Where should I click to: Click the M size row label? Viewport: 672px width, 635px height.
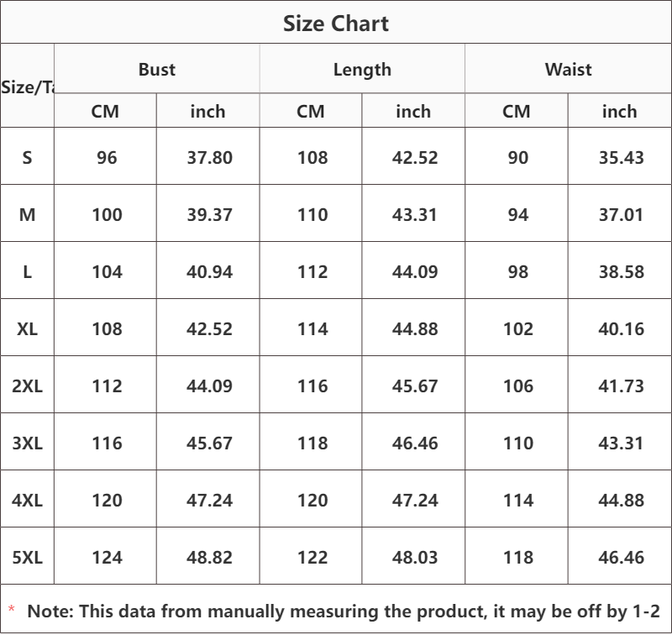click(27, 214)
